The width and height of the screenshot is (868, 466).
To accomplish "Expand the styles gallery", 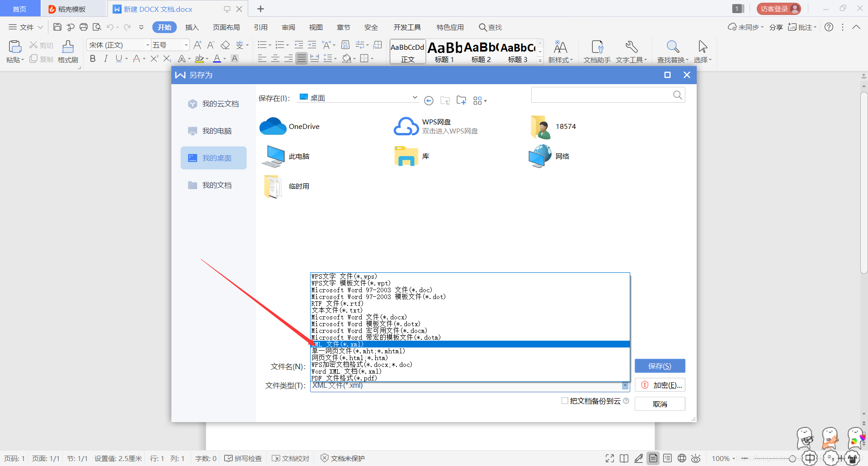I will click(540, 61).
